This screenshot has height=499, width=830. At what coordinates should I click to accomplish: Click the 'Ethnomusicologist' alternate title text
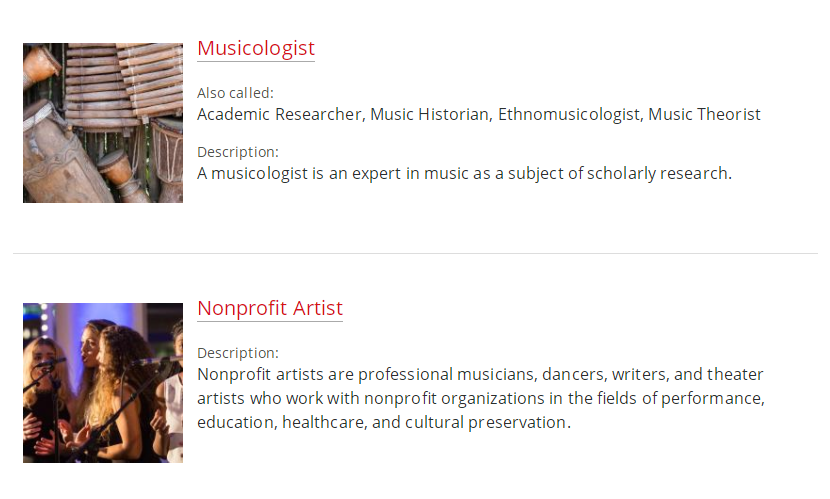[569, 114]
